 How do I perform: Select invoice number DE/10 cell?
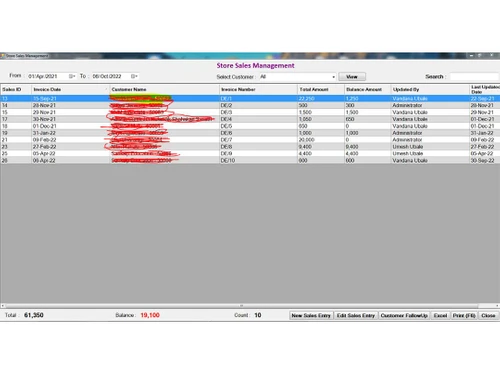[x=258, y=160]
